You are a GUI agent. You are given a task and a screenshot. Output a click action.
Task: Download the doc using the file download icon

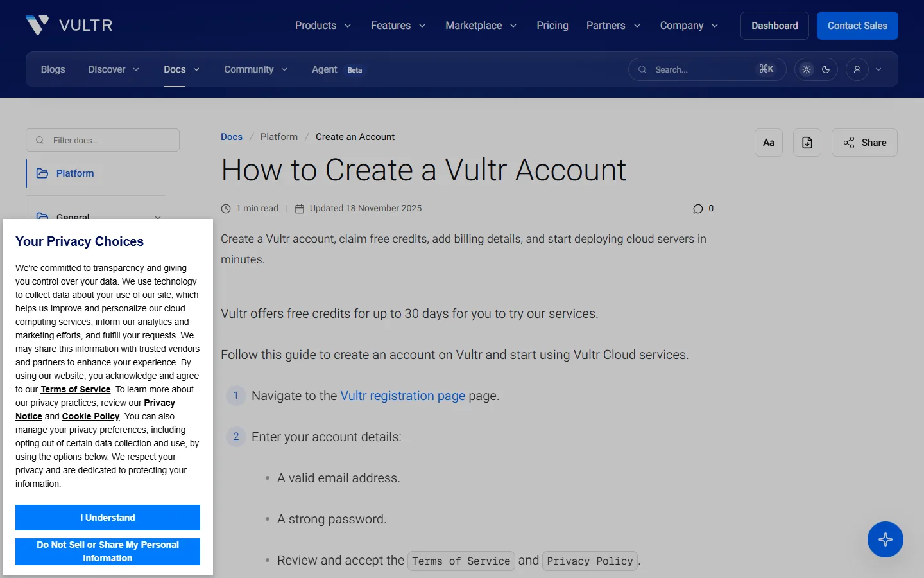807,143
